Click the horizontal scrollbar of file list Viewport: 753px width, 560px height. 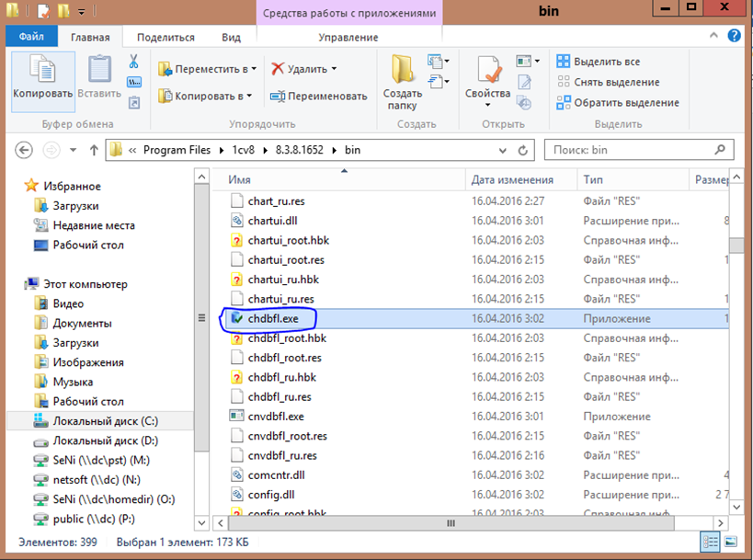click(x=451, y=523)
